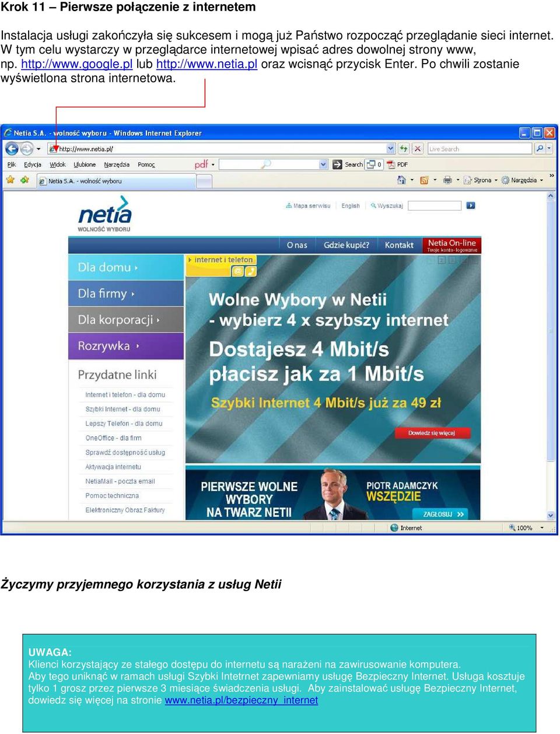The width and height of the screenshot is (560, 734).
Task: Click the red Netia On-line login button
Action: coord(452,245)
